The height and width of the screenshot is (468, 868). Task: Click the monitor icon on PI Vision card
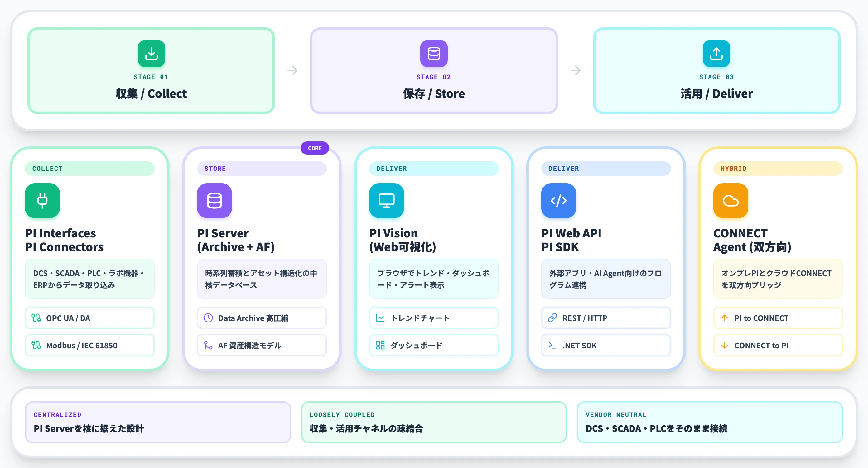(387, 201)
